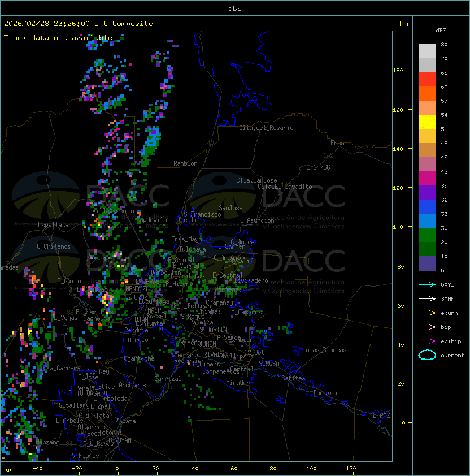This screenshot has width=470, height=476.
Task: Pick the red swatch between 65 and 60 dBZ
Action: pyautogui.click(x=427, y=80)
